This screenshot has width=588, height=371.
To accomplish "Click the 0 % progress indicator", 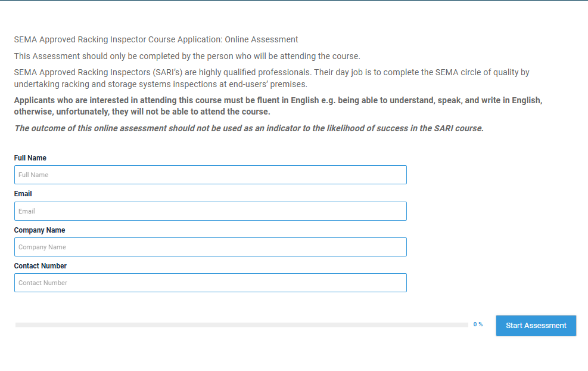I will click(x=478, y=324).
